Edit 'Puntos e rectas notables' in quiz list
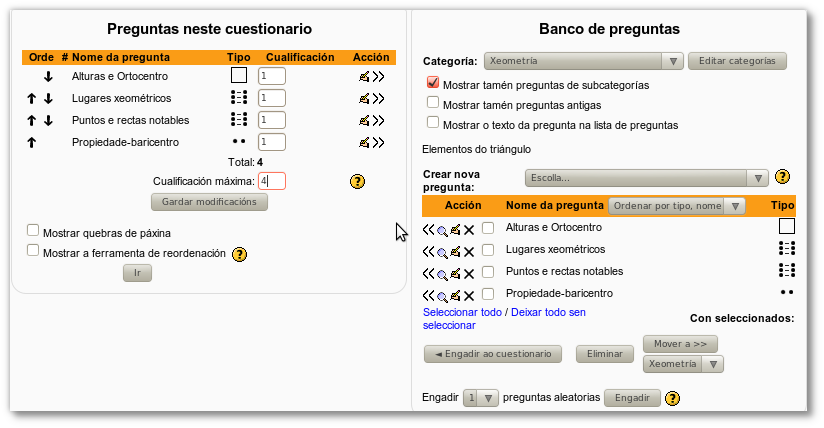Screen dimensions: 824x428 [x=365, y=120]
